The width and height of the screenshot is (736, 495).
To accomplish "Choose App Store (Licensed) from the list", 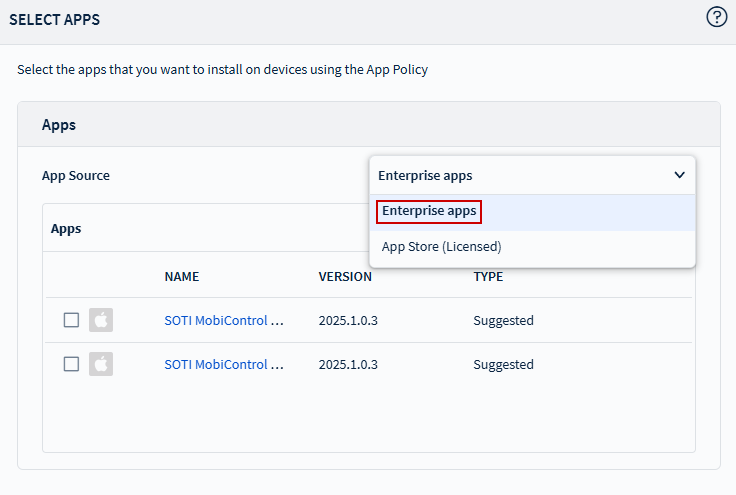I will [441, 246].
